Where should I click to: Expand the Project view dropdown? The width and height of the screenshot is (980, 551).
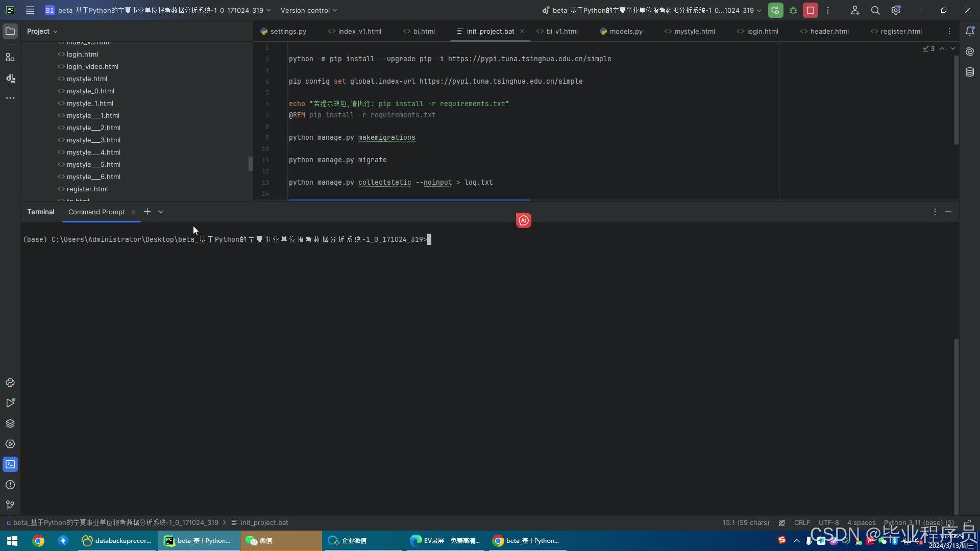pos(42,31)
